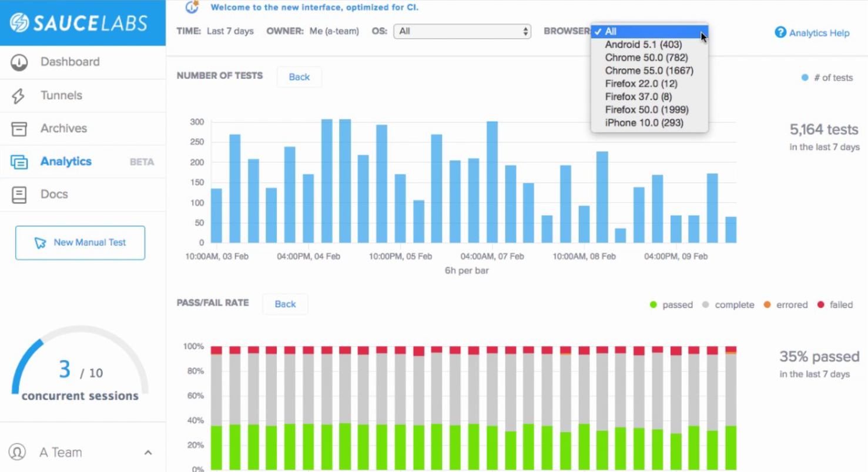Toggle the failed series in legend
The image size is (868, 472).
pyautogui.click(x=835, y=305)
